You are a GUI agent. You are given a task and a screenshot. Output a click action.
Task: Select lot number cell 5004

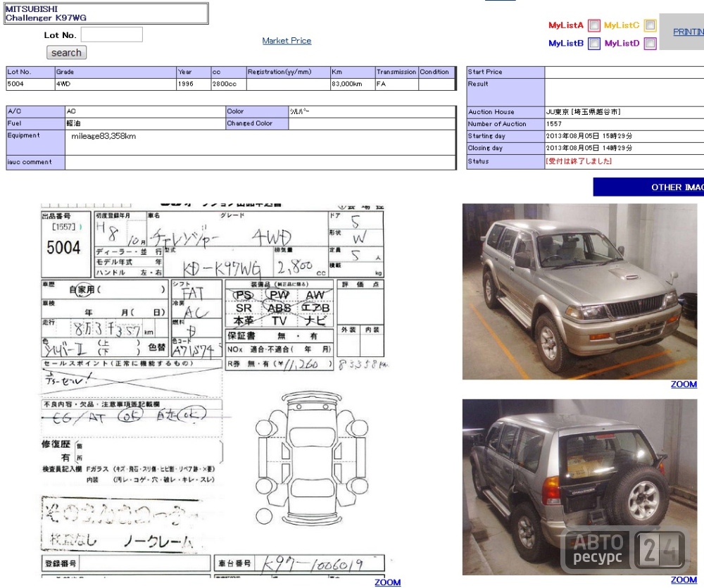[30, 84]
